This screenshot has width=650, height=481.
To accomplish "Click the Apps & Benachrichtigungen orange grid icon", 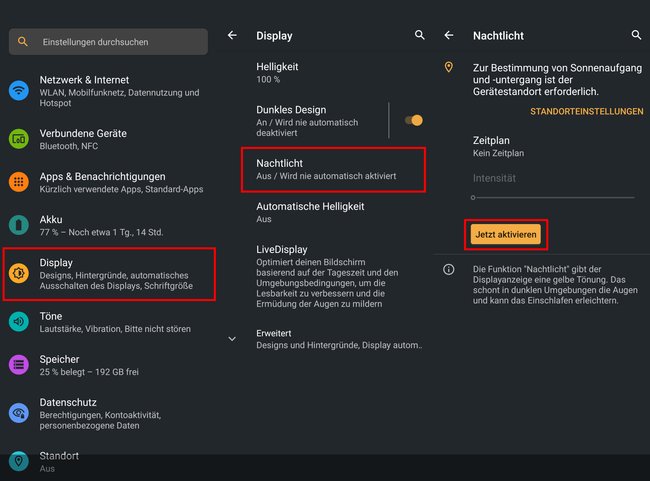I will [x=19, y=182].
